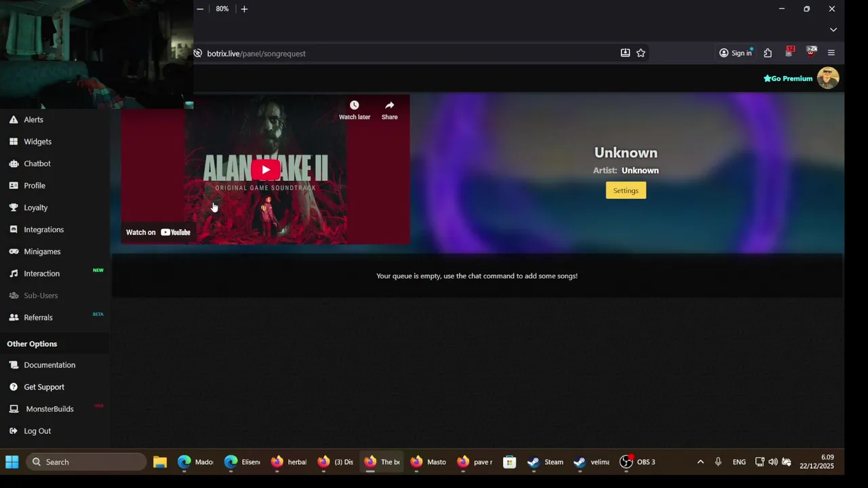Click the taskbar Search box

pyautogui.click(x=86, y=462)
